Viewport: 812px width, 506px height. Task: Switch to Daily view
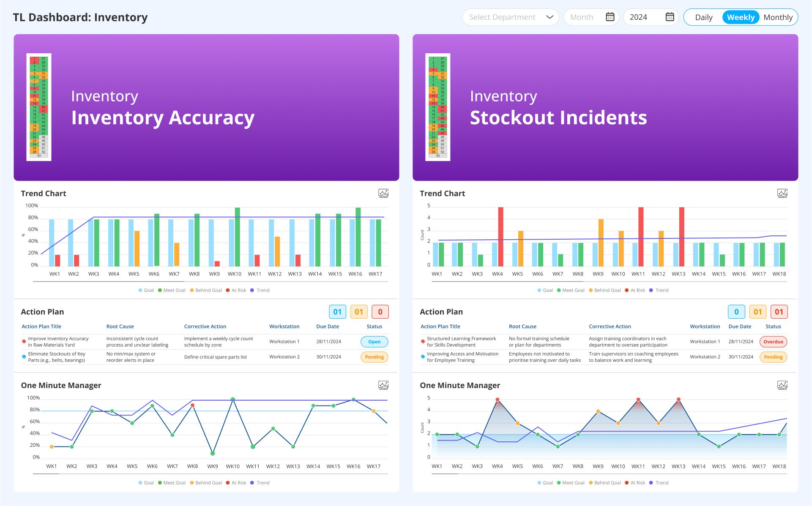coord(703,17)
